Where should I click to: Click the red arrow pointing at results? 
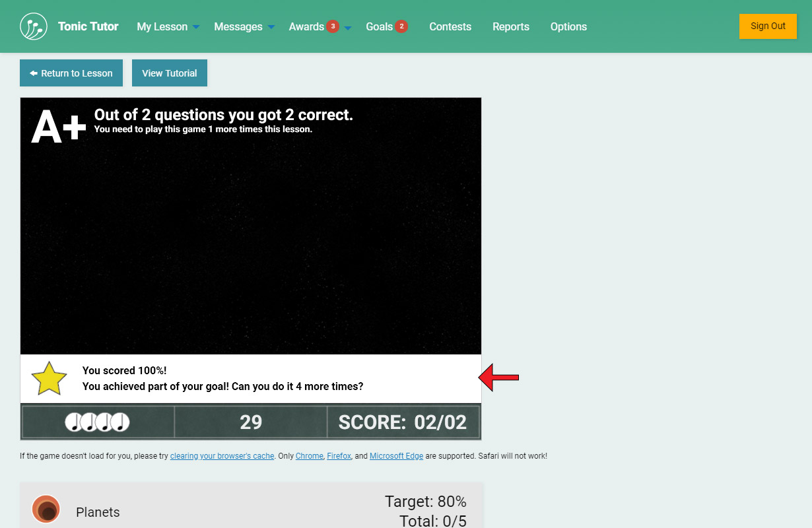point(499,378)
